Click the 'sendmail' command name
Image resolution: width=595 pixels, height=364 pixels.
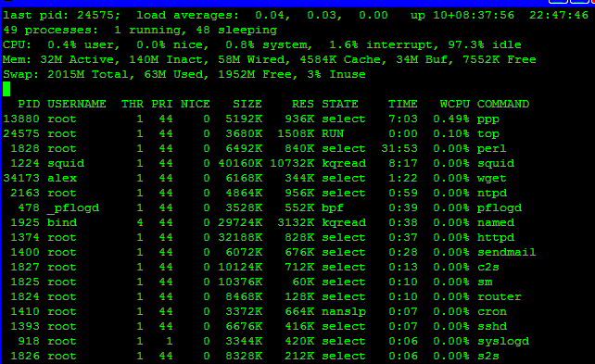[507, 252]
